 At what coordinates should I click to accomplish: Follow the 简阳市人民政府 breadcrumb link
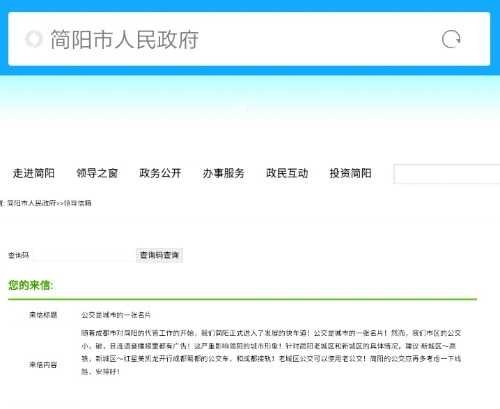click(32, 203)
